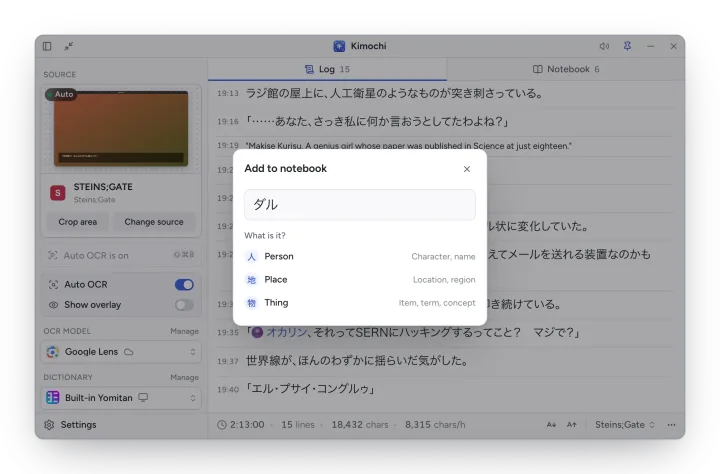Switch to the Log tab
This screenshot has width=720, height=474.
tap(327, 69)
